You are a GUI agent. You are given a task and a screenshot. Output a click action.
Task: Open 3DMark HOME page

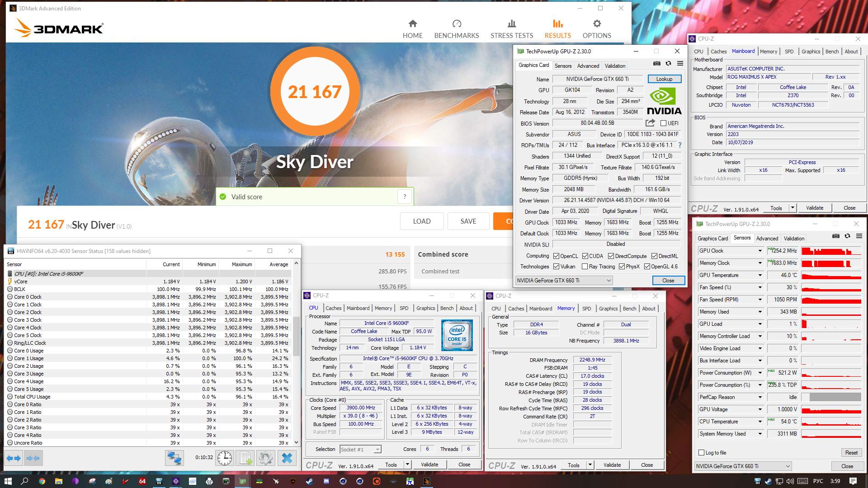[x=412, y=29]
